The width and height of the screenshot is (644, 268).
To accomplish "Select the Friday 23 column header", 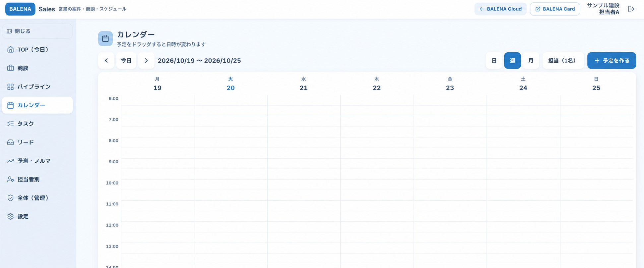I will [450, 84].
